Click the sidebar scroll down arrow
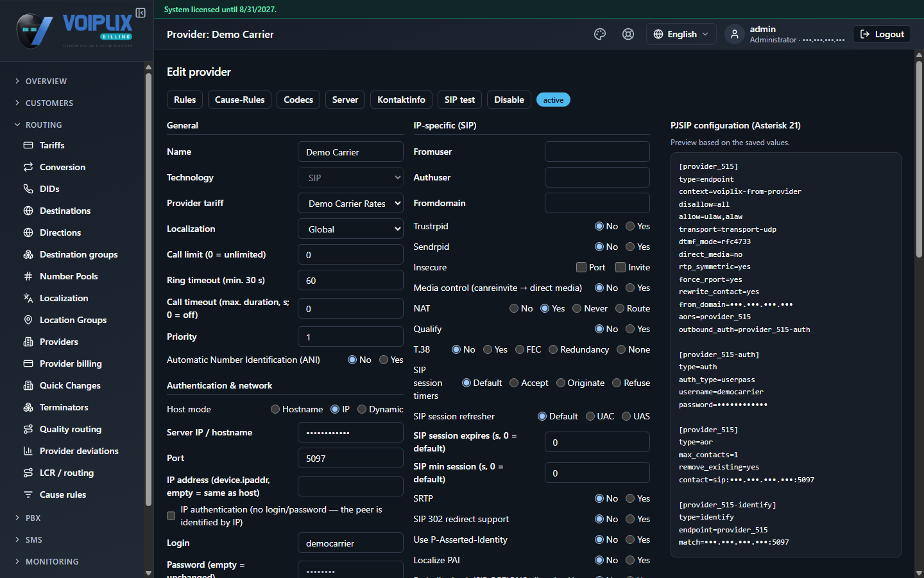The width and height of the screenshot is (924, 578). click(148, 573)
